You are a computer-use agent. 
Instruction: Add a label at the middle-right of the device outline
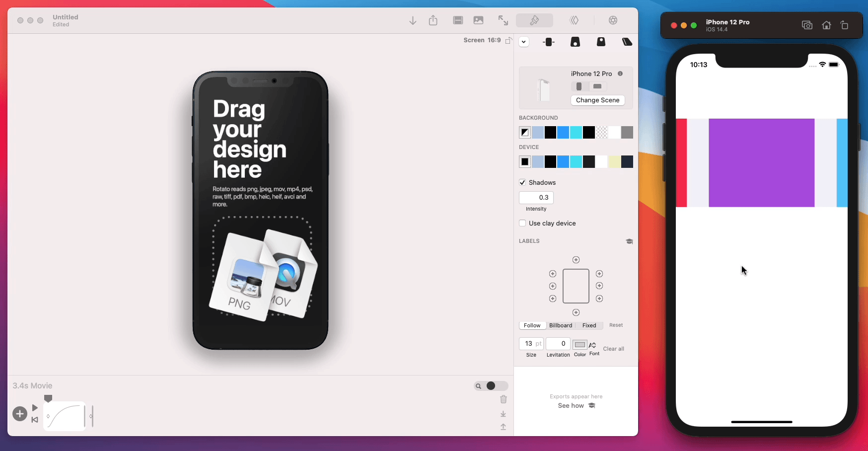tap(599, 286)
